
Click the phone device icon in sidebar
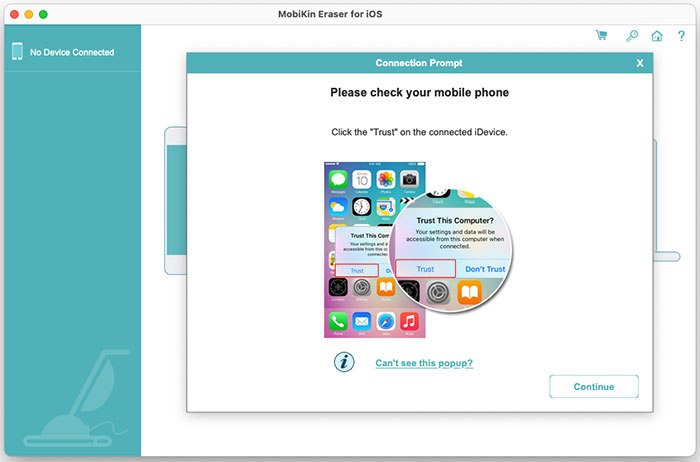point(17,52)
